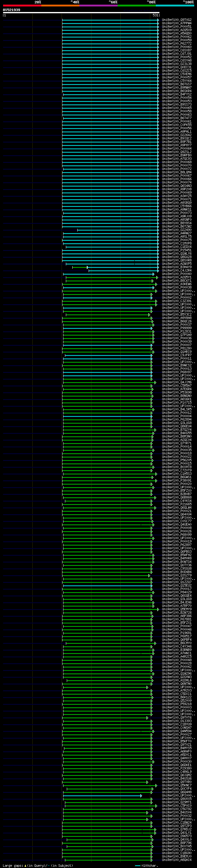Click the ~40% scale label
The image size is (197, 868).
pos(75,2)
